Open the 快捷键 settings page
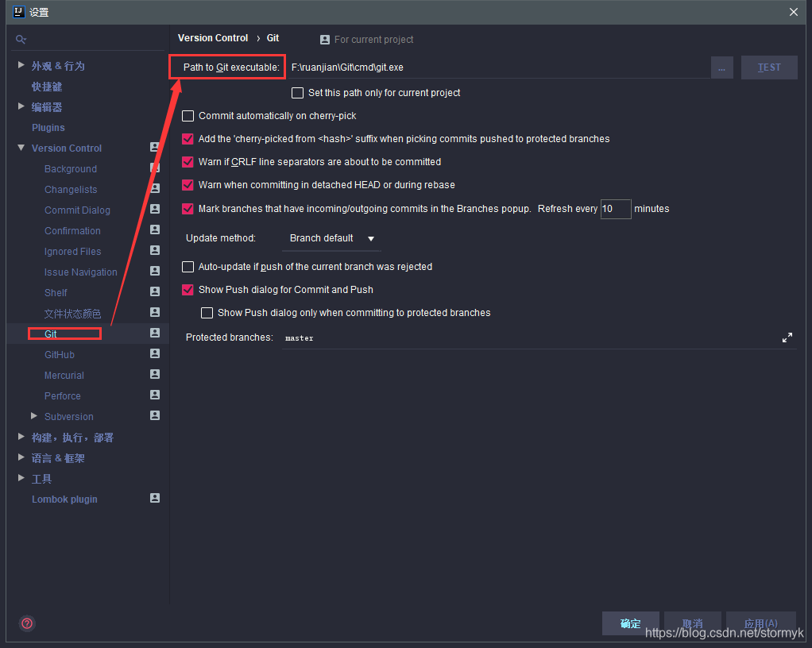This screenshot has width=812, height=648. [x=47, y=87]
